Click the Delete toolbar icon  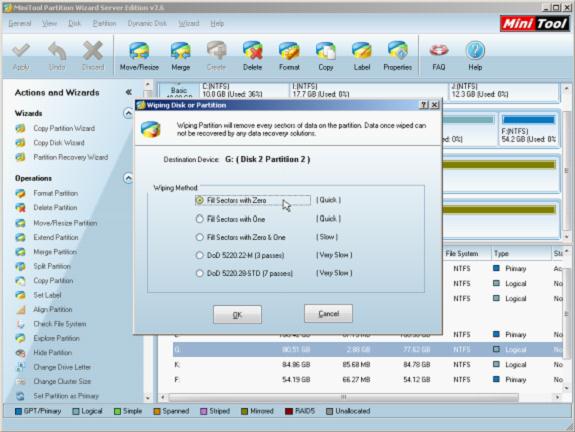pyautogui.click(x=252, y=56)
